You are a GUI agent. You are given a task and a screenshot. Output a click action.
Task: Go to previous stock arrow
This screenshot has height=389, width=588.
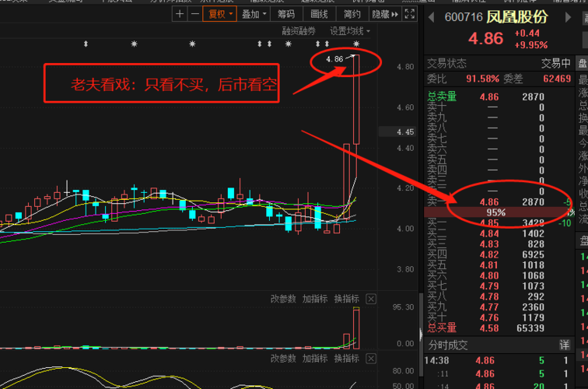431,17
